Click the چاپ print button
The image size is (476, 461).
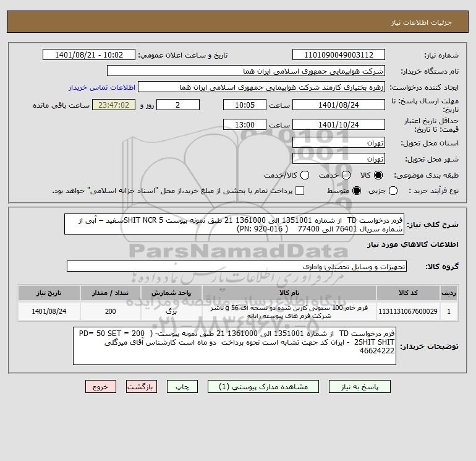click(x=182, y=387)
